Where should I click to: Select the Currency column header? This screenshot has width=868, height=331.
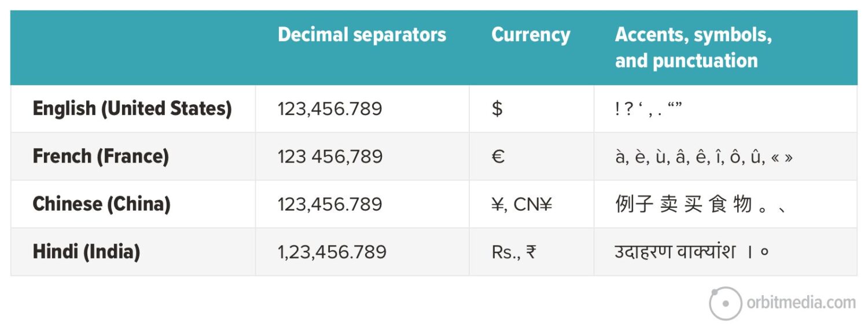(x=531, y=35)
